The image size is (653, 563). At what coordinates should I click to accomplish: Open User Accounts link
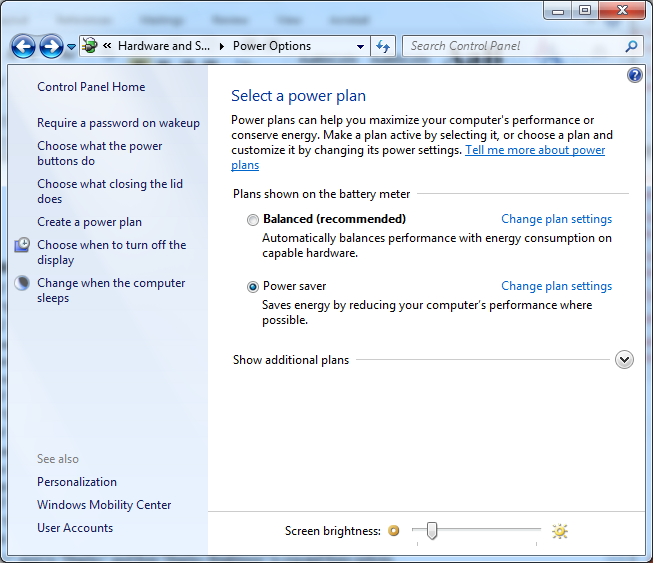point(75,528)
